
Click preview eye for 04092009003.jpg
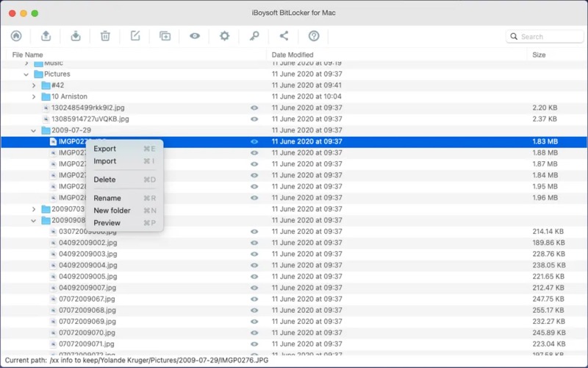point(254,254)
